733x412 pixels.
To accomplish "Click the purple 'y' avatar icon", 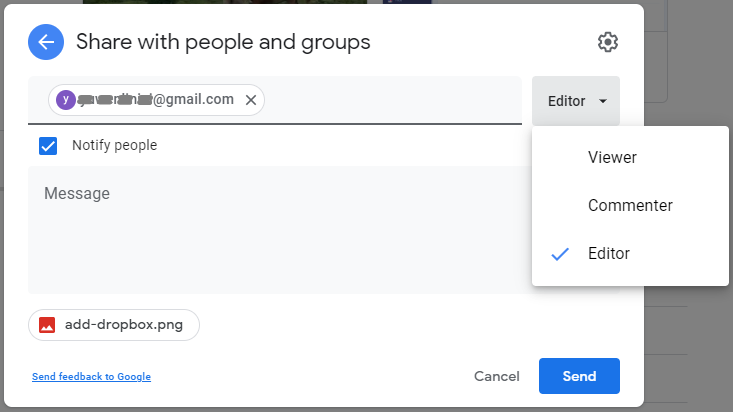I will [66, 100].
